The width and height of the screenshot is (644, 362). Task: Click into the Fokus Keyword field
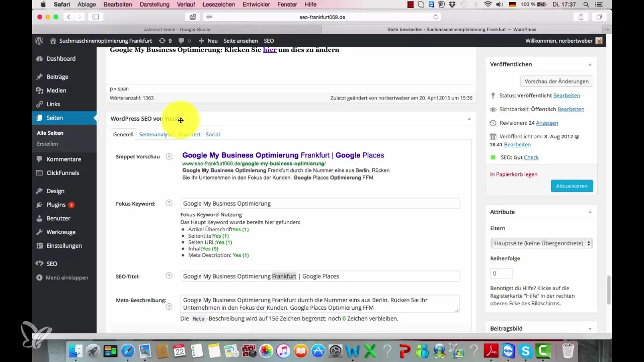pos(320,204)
